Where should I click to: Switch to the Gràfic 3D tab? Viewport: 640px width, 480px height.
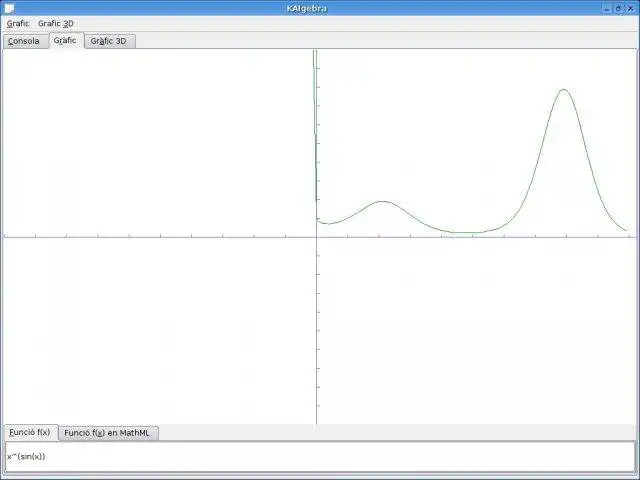(109, 41)
